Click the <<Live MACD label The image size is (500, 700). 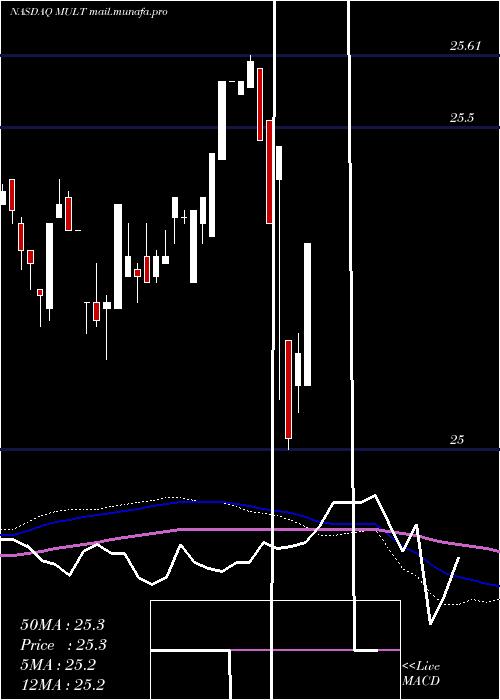(421, 673)
